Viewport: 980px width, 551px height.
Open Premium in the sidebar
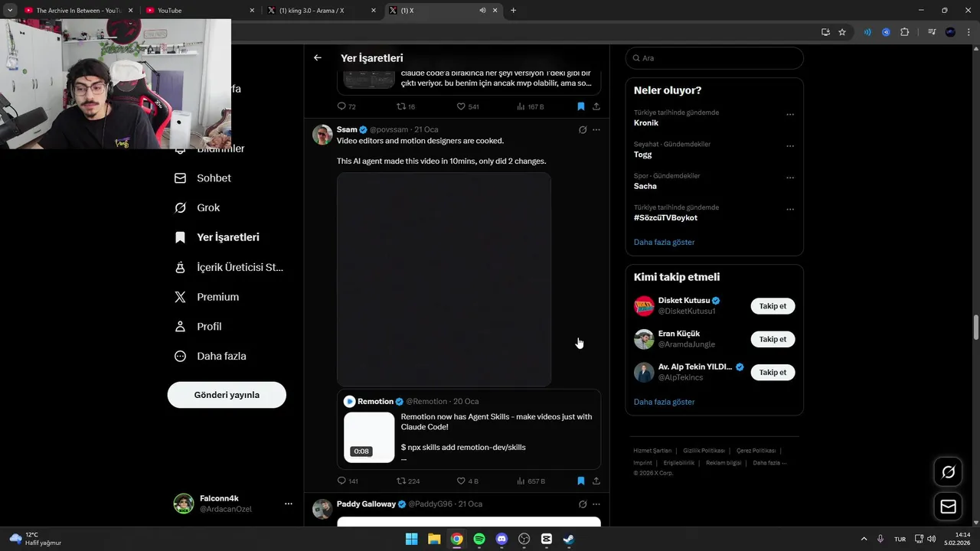[207, 297]
